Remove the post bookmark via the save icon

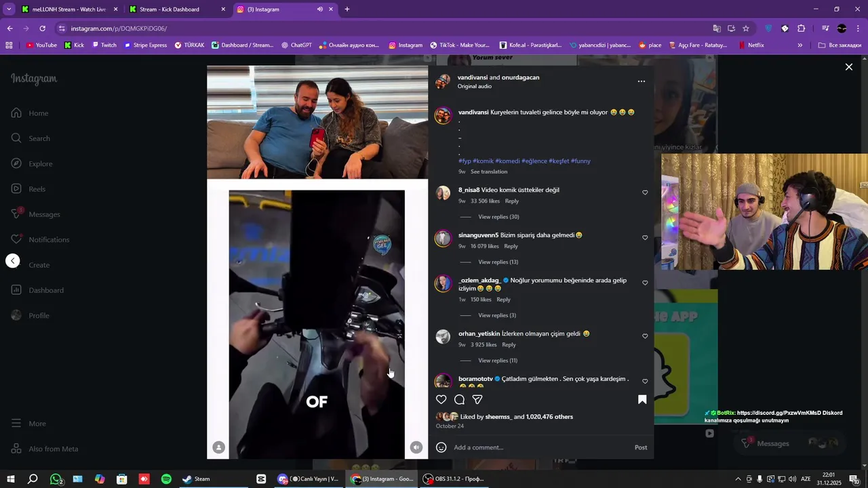point(642,400)
